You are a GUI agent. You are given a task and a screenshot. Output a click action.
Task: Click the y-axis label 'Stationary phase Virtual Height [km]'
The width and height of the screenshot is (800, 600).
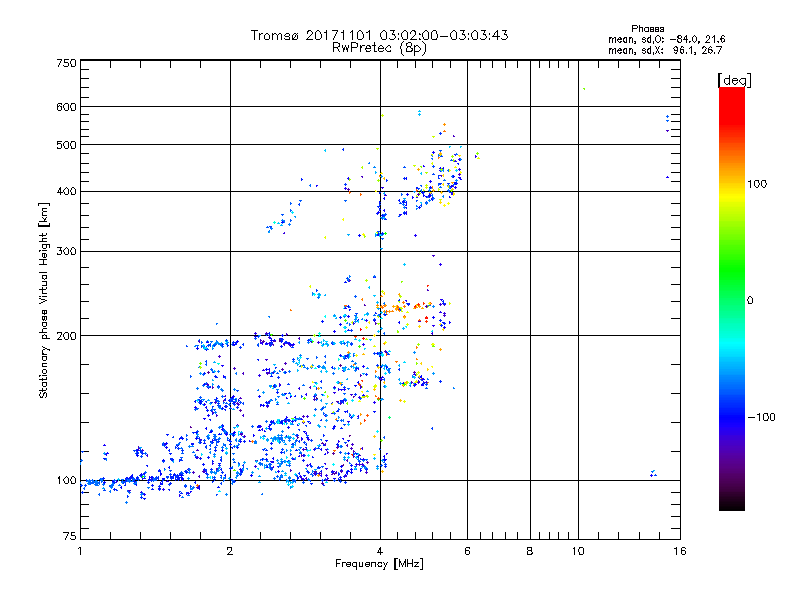43,300
